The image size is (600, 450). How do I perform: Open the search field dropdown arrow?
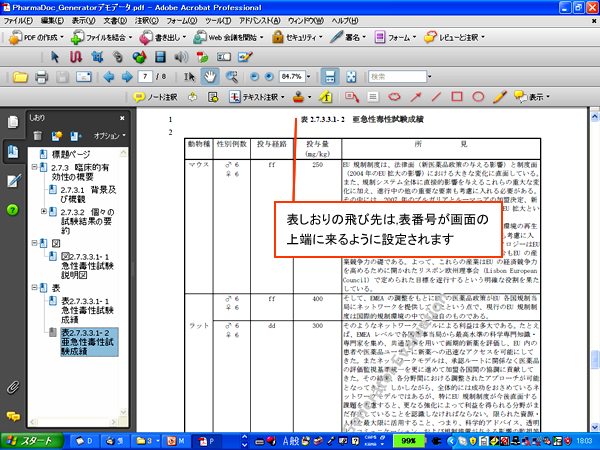(429, 77)
